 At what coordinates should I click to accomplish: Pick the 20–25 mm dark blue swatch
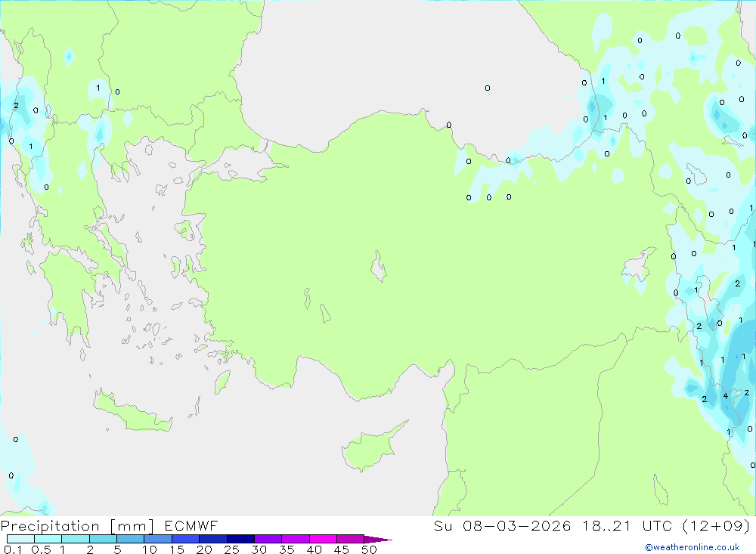tap(212, 539)
